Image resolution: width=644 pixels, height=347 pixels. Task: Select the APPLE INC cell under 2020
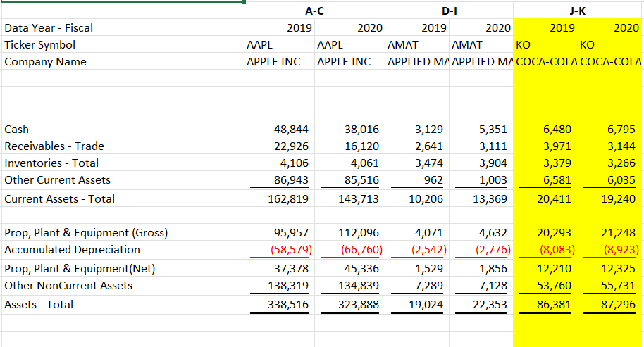[x=349, y=61]
